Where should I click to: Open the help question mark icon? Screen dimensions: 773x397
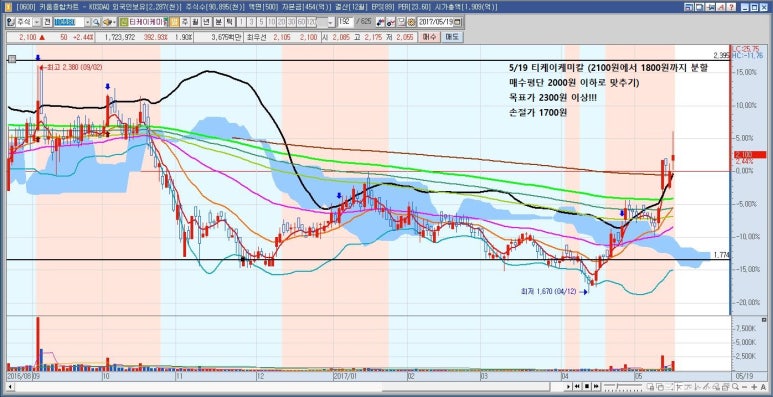click(x=731, y=7)
